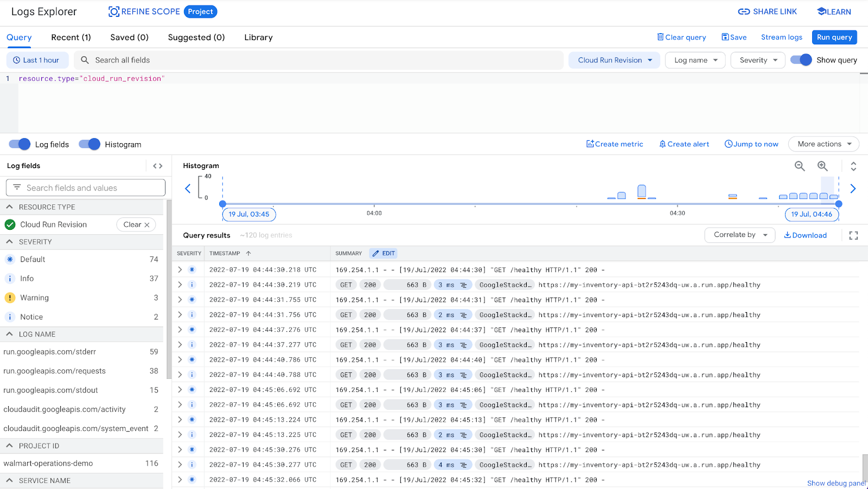Screen dimensions: 868x489
Task: Toggle the Histogram switch
Action: [x=90, y=144]
